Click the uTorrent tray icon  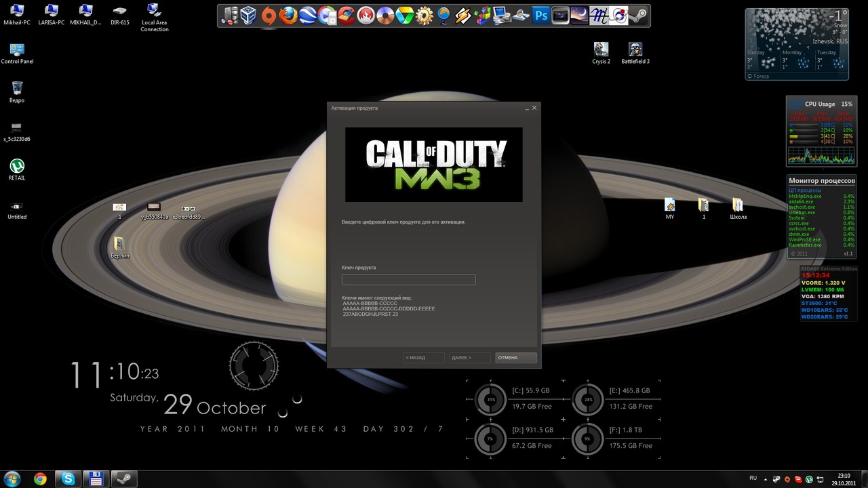click(809, 479)
